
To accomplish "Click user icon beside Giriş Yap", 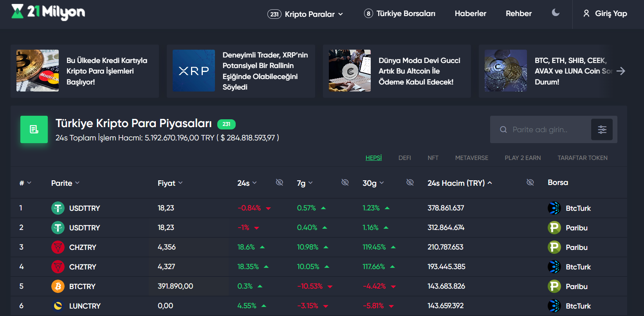I will click(586, 13).
